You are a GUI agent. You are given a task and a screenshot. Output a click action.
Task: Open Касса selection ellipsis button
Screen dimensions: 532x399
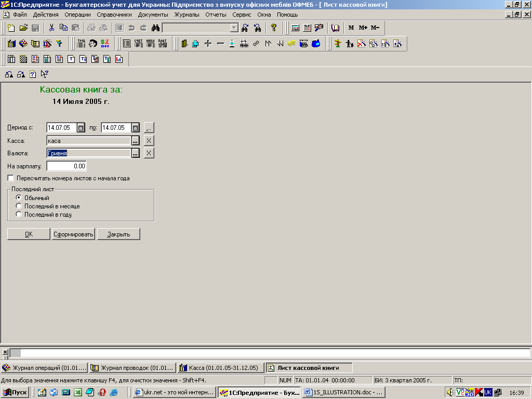(x=135, y=140)
